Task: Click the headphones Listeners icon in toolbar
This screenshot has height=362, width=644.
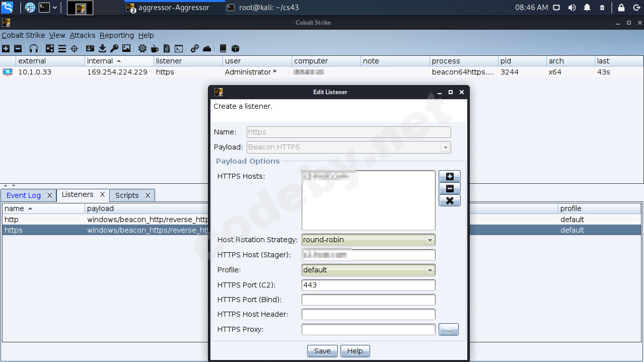Action: pyautogui.click(x=34, y=48)
